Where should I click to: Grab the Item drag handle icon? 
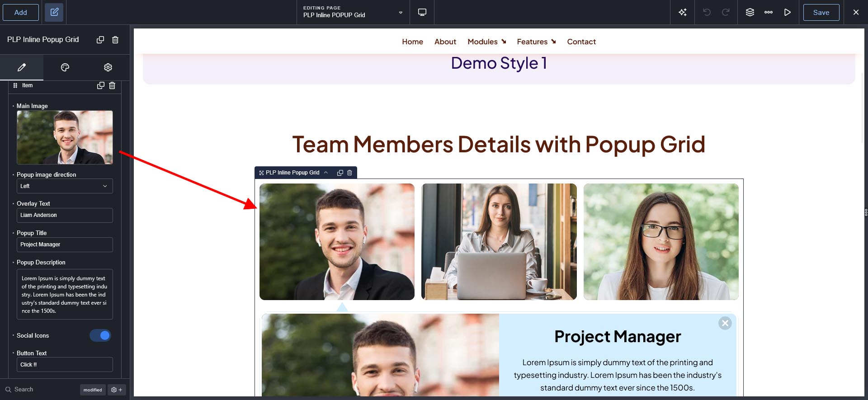click(x=15, y=85)
